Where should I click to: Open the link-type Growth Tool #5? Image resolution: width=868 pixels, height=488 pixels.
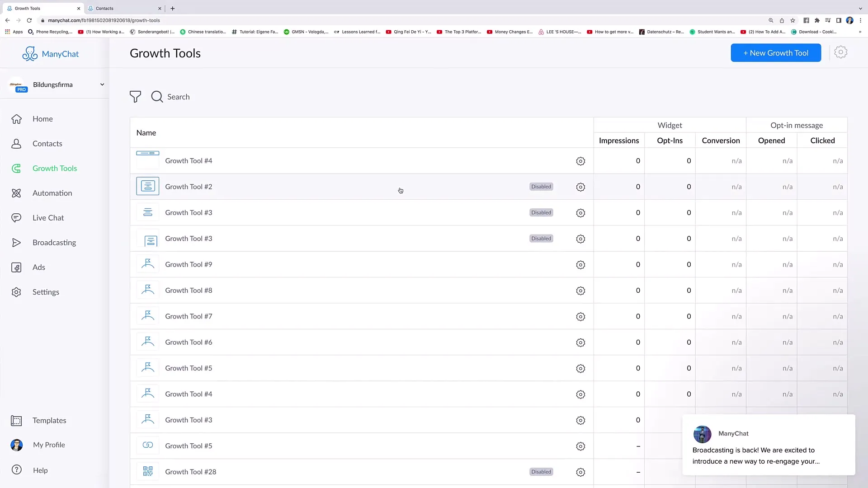362,446
